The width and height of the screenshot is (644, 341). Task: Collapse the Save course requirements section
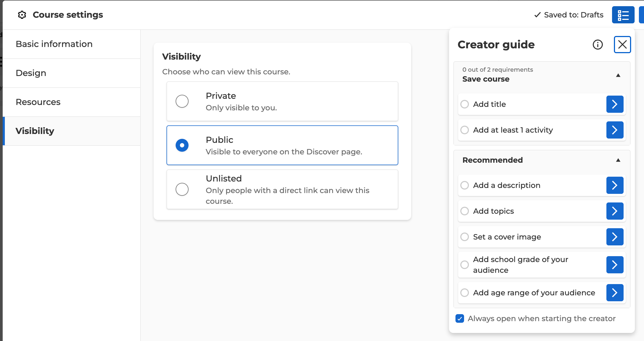618,75
